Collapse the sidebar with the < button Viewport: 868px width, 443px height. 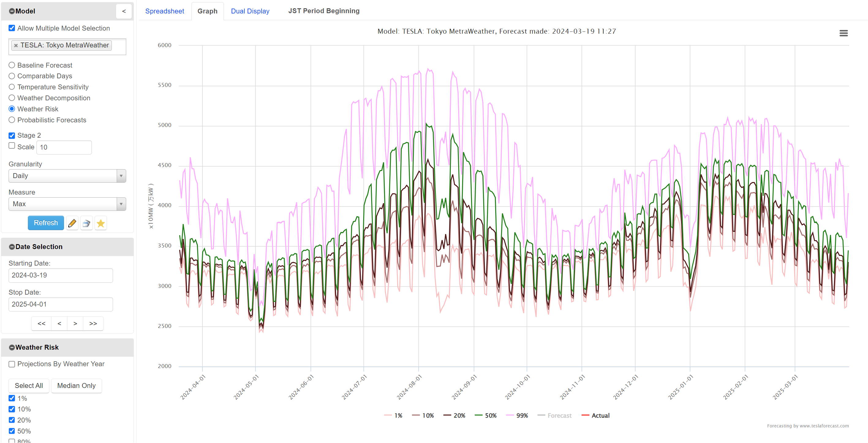tap(124, 11)
